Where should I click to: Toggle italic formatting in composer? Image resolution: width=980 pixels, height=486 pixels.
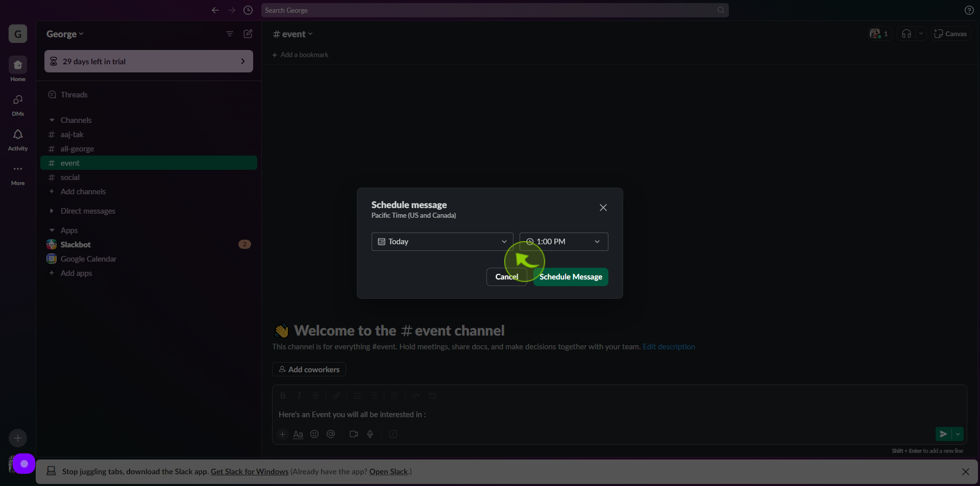[299, 396]
